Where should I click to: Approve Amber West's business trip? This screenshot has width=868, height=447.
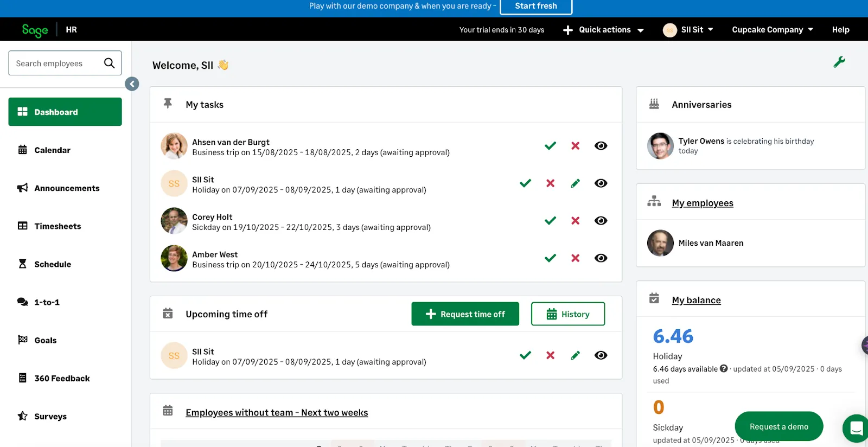pyautogui.click(x=550, y=258)
